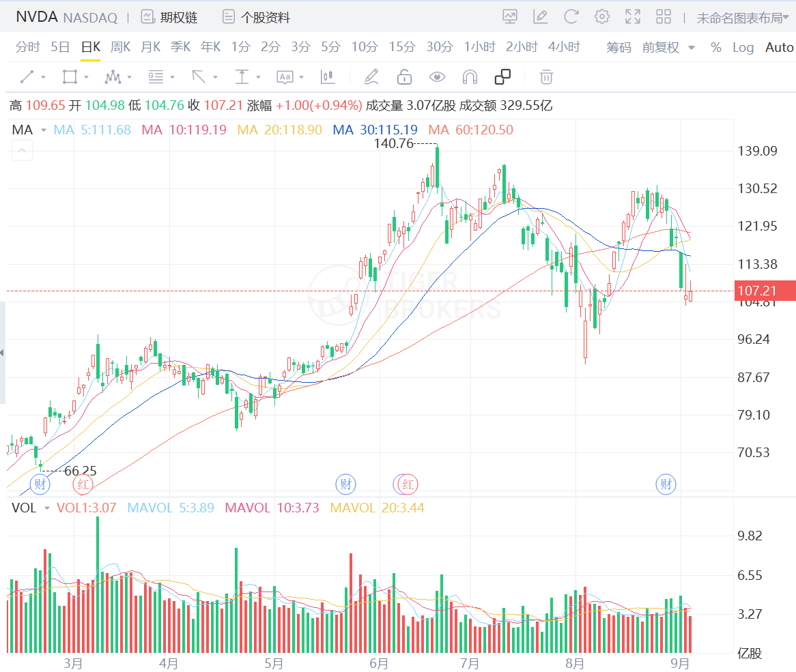This screenshot has height=672, width=796.
Task: Switch to the 周K weekly tab
Action: pos(120,47)
